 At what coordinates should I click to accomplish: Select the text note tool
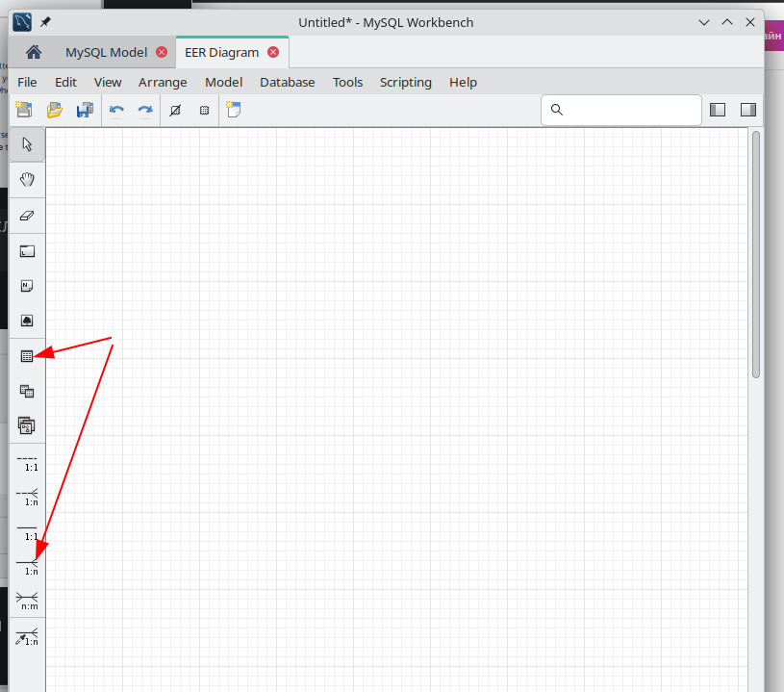[27, 286]
